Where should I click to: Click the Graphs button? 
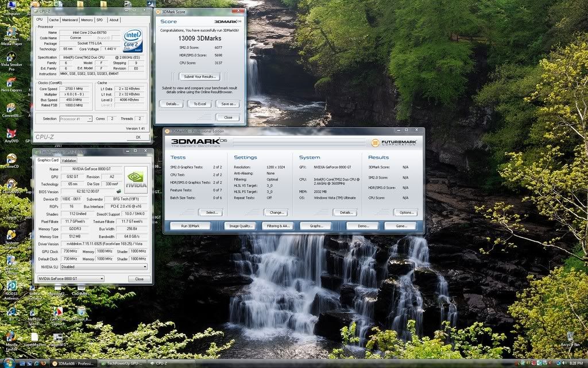[x=316, y=226]
